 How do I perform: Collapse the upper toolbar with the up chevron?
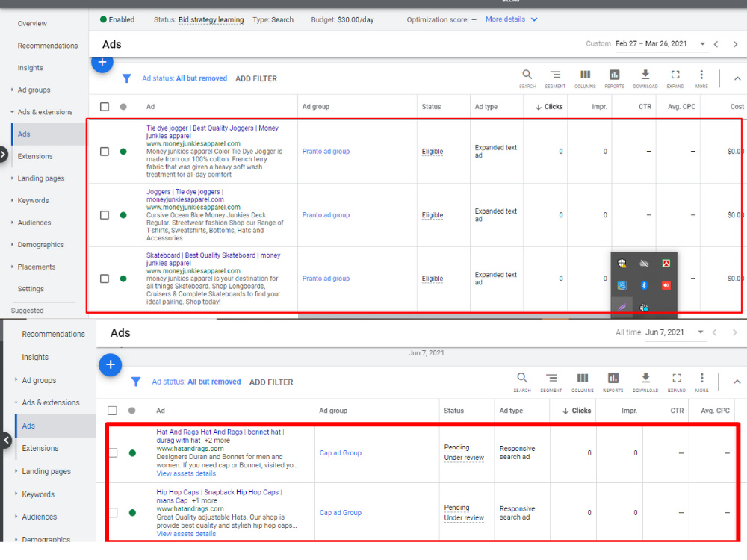(x=737, y=78)
